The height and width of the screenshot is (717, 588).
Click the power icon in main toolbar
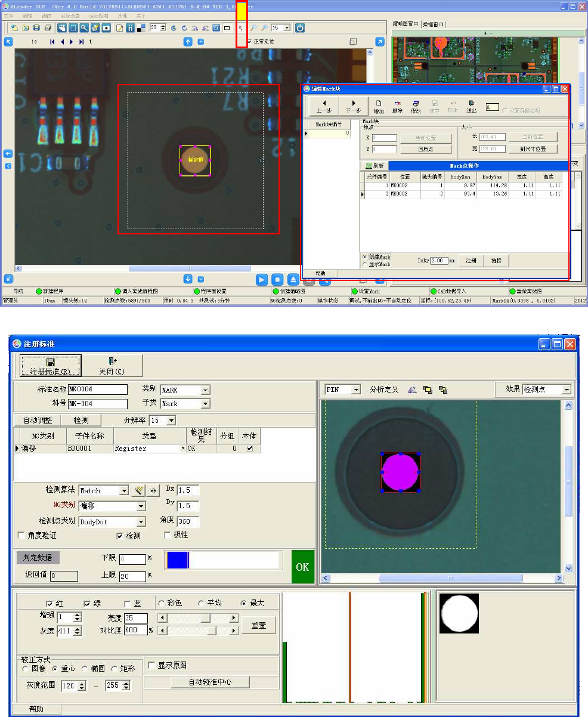tap(300, 28)
